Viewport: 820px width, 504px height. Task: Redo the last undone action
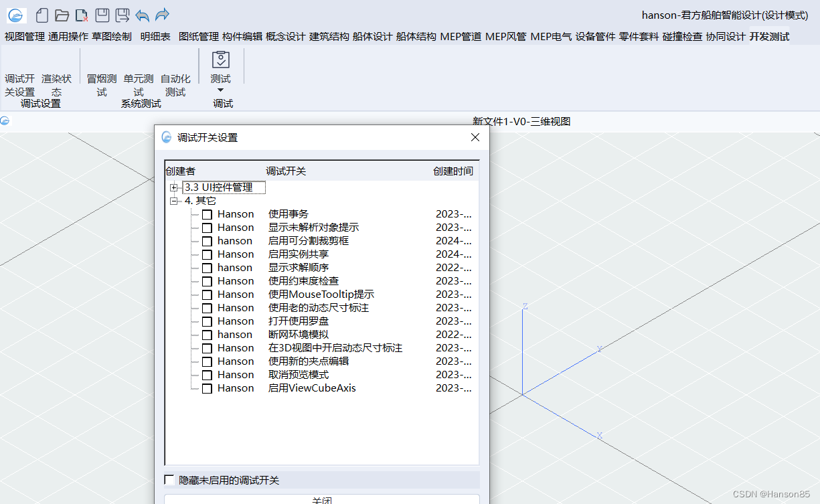162,15
